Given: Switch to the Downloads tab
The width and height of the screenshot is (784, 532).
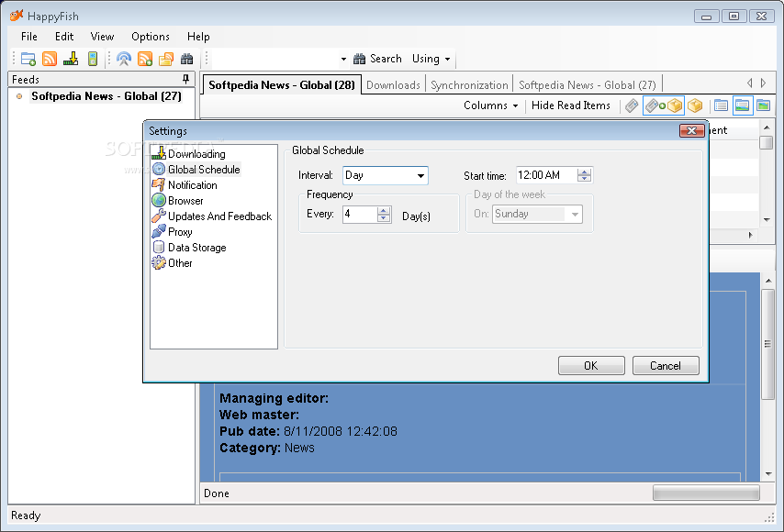Looking at the screenshot, I should pos(393,85).
